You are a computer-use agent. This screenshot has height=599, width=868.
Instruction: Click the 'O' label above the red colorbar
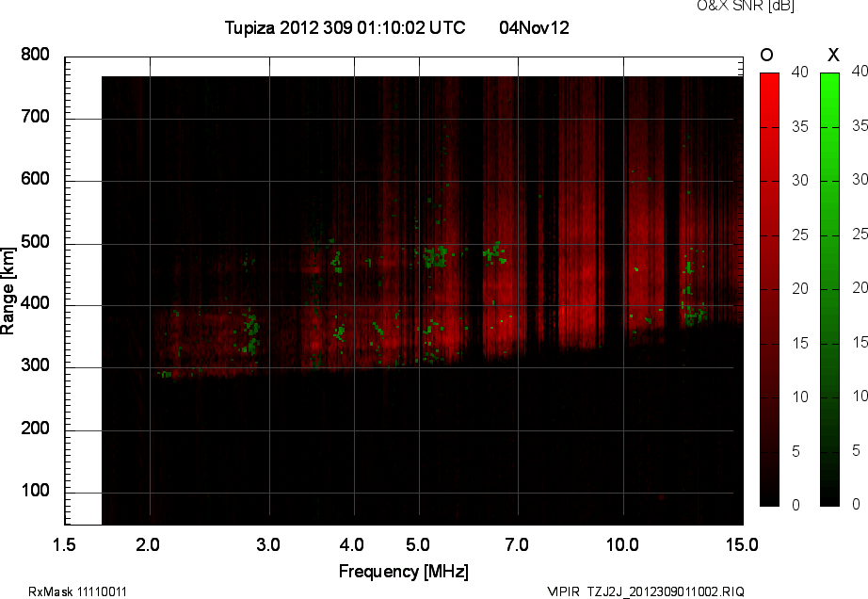[766, 55]
